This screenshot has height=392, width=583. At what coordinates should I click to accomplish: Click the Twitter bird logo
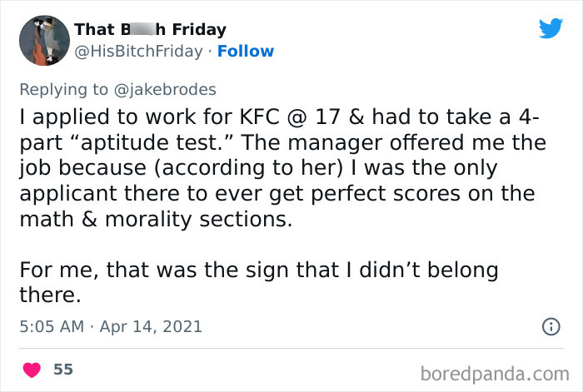tap(551, 29)
